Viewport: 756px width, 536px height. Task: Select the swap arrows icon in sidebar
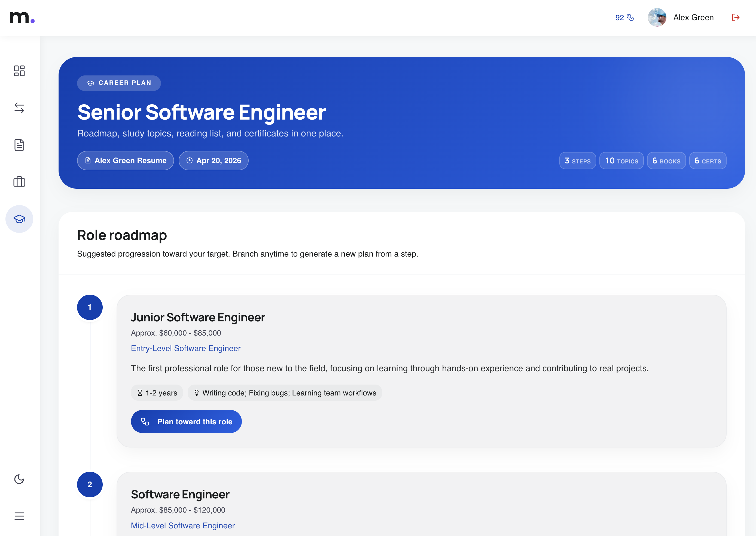coord(19,108)
